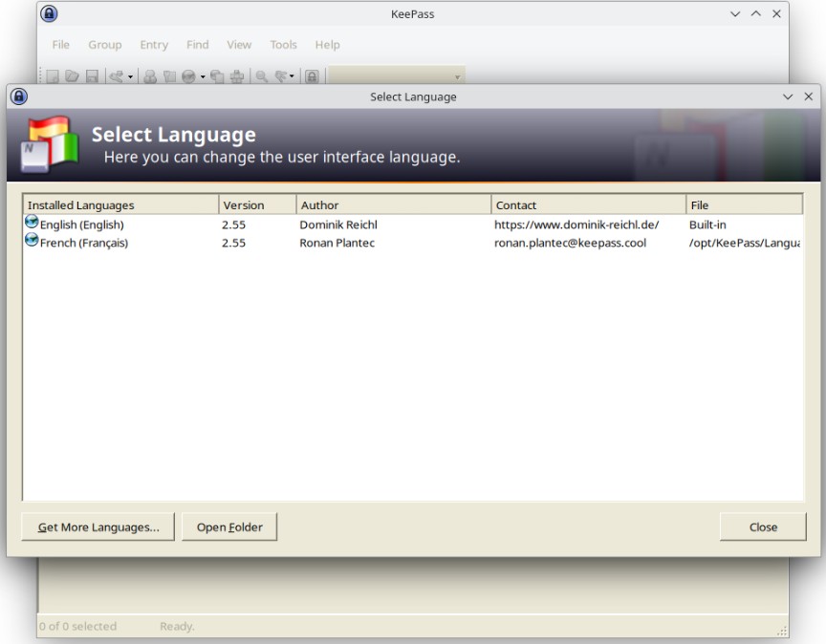This screenshot has height=644, width=826.
Task: Click the flags banner icon in Select Language header
Action: pyautogui.click(x=50, y=144)
